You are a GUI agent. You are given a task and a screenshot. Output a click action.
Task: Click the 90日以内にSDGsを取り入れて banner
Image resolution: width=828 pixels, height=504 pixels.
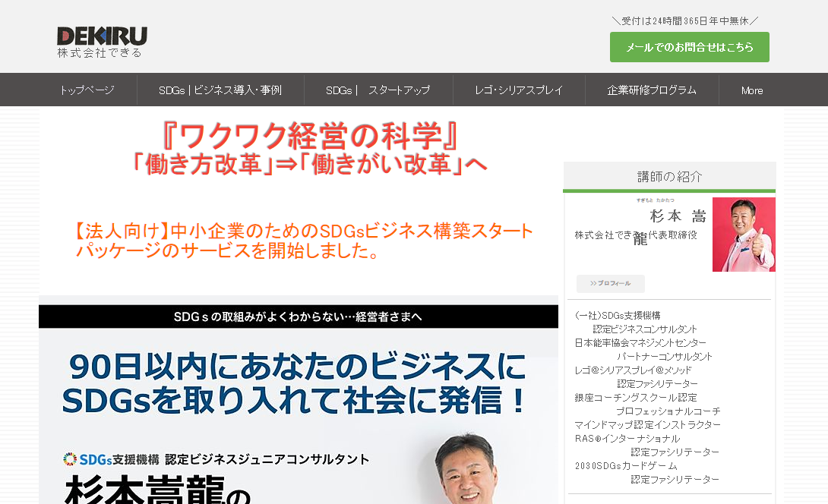pos(297,383)
